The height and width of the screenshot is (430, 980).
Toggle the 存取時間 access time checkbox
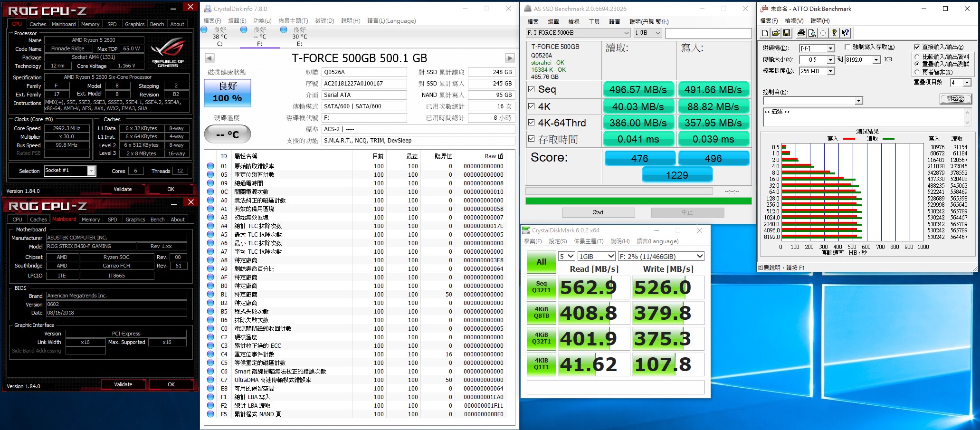point(531,139)
